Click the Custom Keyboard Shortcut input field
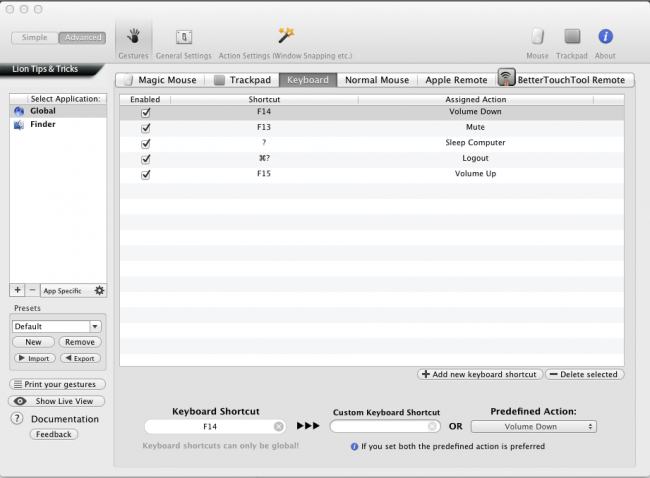 [x=385, y=426]
